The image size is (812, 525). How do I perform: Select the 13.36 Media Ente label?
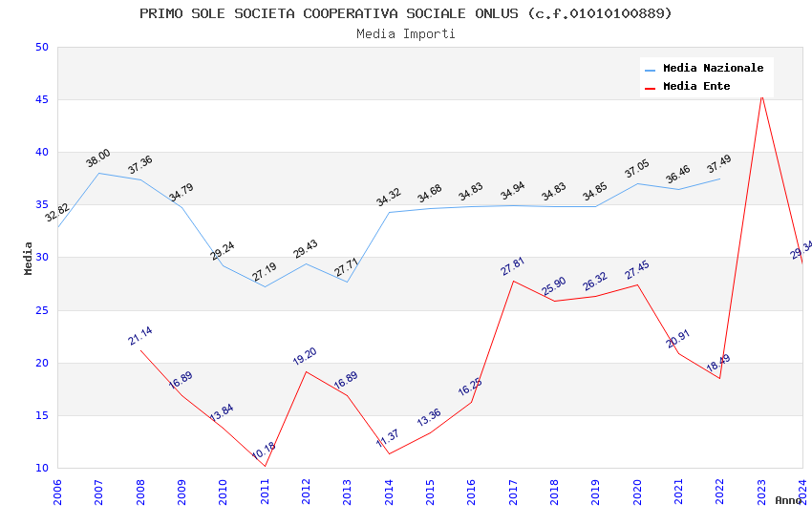(x=429, y=417)
